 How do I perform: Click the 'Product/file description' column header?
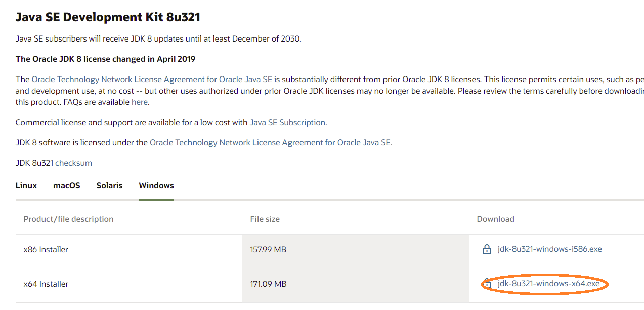click(68, 219)
